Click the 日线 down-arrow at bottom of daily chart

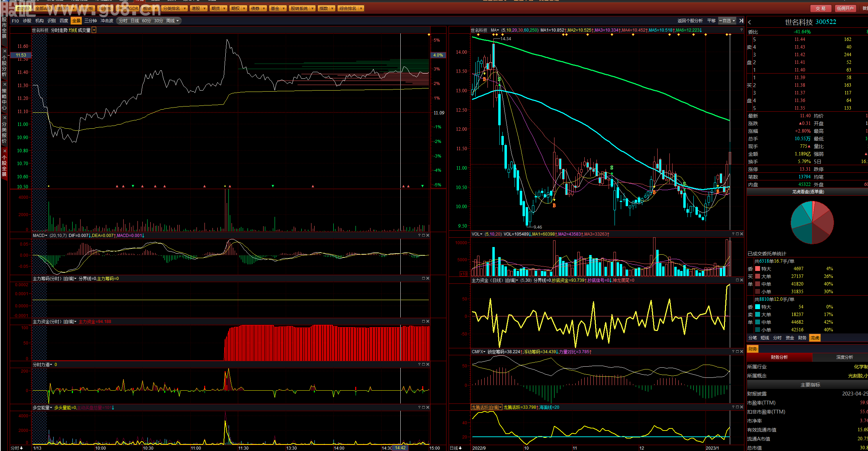pyautogui.click(x=456, y=448)
